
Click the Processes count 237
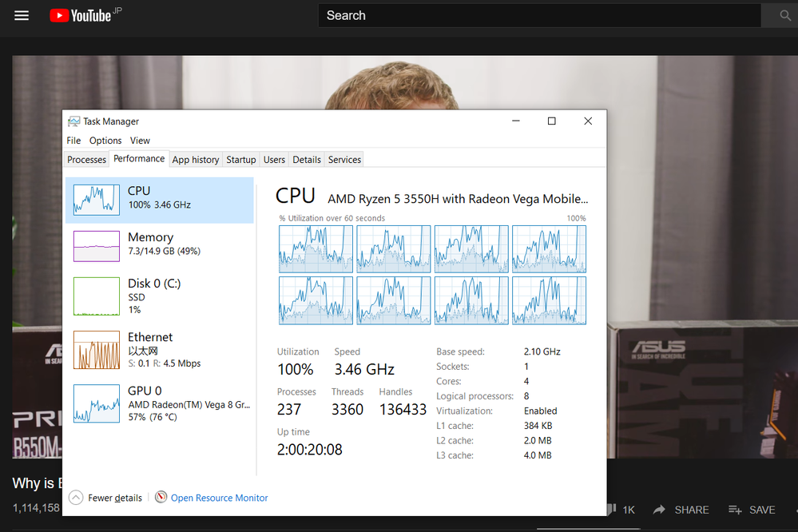[289, 409]
